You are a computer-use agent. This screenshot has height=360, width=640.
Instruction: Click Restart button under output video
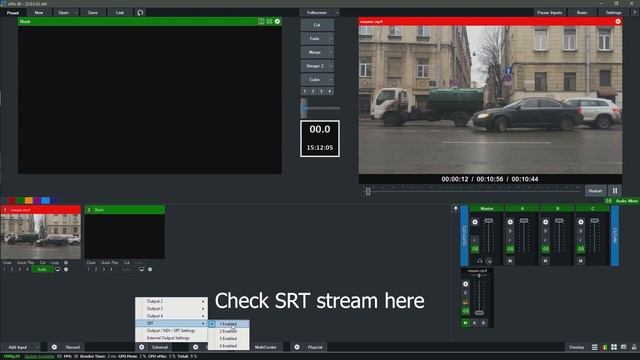[x=595, y=191]
